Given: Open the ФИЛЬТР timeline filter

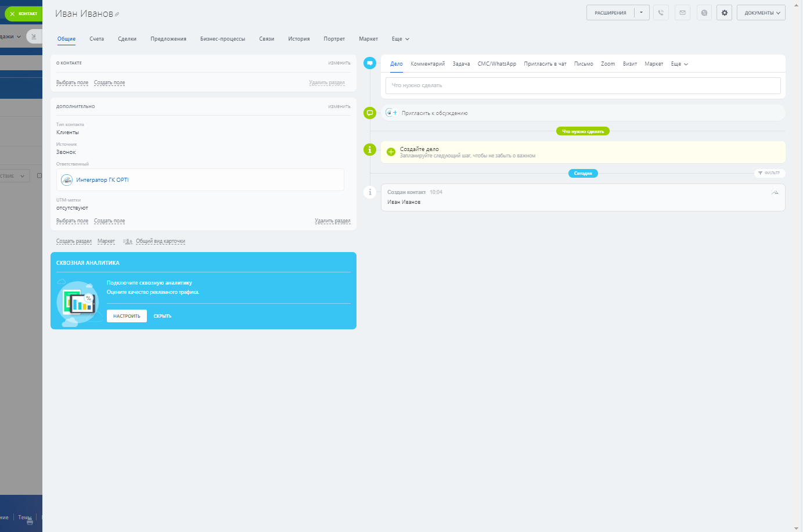Looking at the screenshot, I should pyautogui.click(x=769, y=173).
